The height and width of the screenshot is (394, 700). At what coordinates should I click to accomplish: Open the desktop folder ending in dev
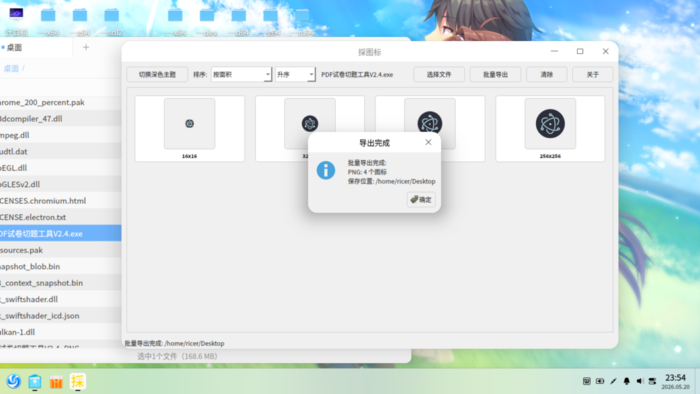click(207, 21)
